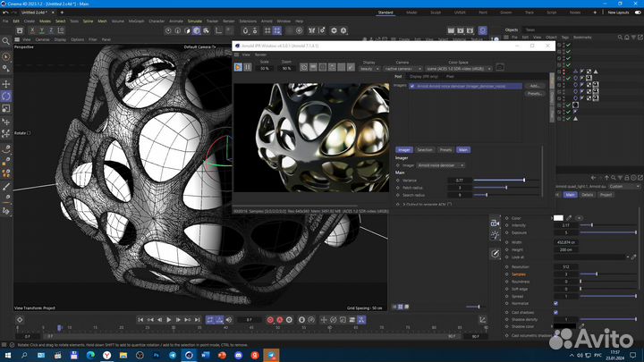Click the Presets... button for imagers
The image size is (644, 362).
point(534,94)
